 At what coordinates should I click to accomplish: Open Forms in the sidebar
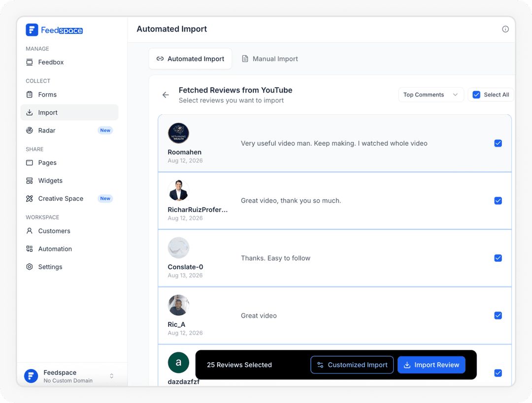[69, 94]
